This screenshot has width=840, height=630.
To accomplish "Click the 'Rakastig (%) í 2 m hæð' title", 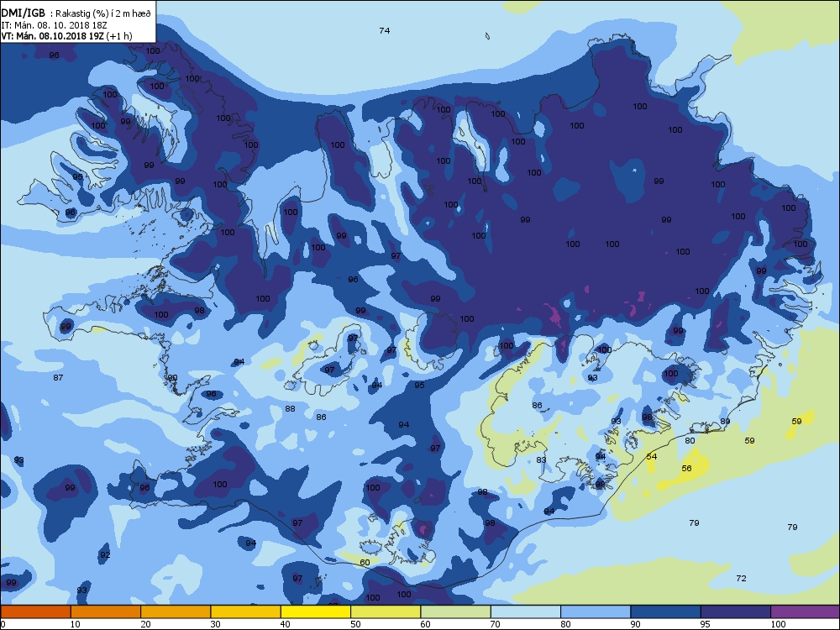I will (x=103, y=14).
